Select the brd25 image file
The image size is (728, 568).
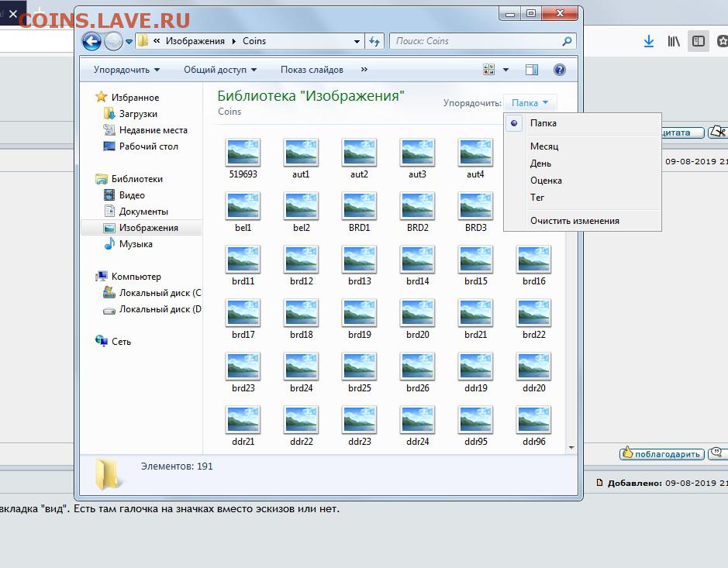coord(360,372)
